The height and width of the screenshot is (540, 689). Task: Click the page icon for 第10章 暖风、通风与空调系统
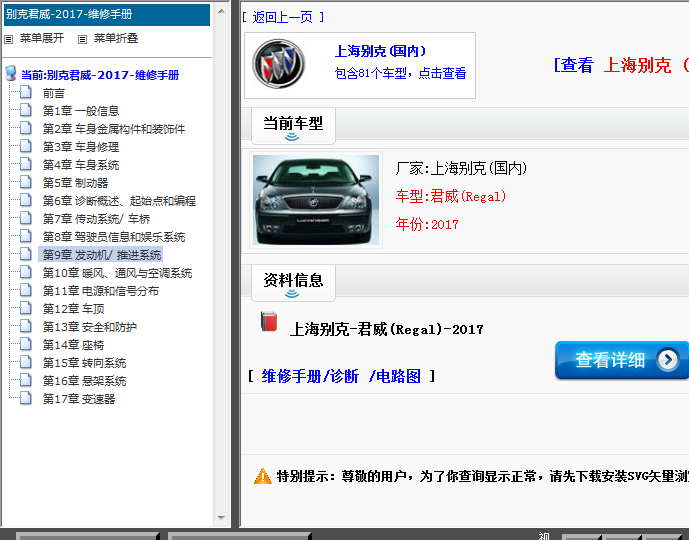26,272
